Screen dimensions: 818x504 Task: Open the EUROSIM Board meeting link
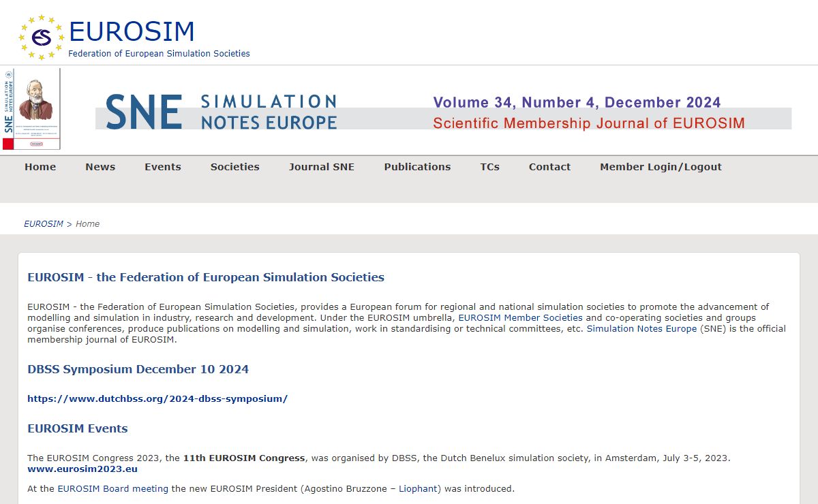point(112,488)
